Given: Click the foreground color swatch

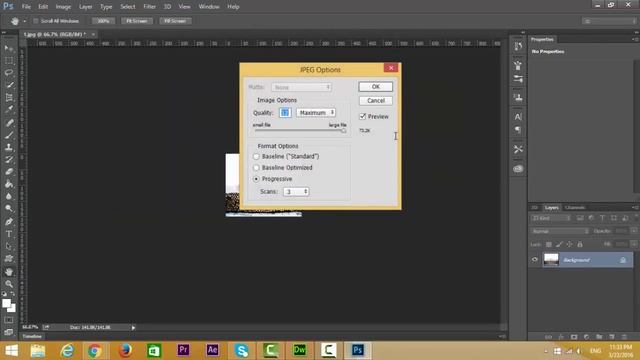Looking at the screenshot, I should pyautogui.click(x=6, y=304).
